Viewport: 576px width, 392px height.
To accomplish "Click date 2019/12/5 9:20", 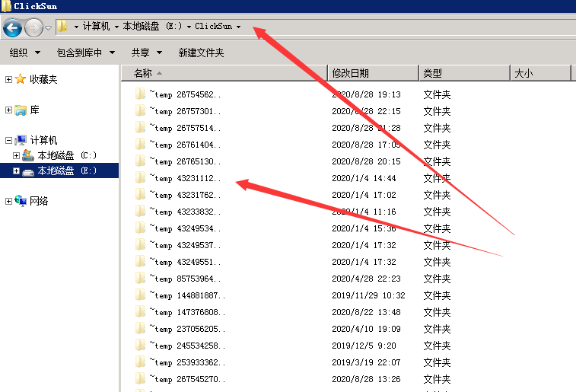I will [364, 346].
